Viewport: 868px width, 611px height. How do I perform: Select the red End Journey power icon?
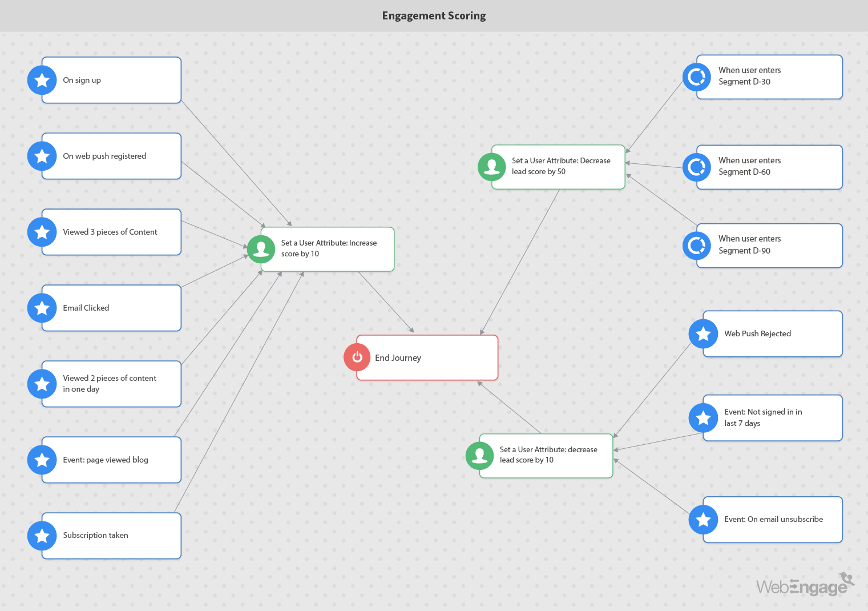click(x=357, y=357)
